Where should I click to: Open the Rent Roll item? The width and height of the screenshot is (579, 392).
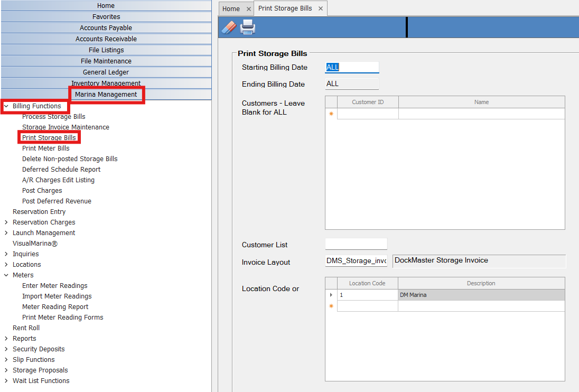click(26, 328)
